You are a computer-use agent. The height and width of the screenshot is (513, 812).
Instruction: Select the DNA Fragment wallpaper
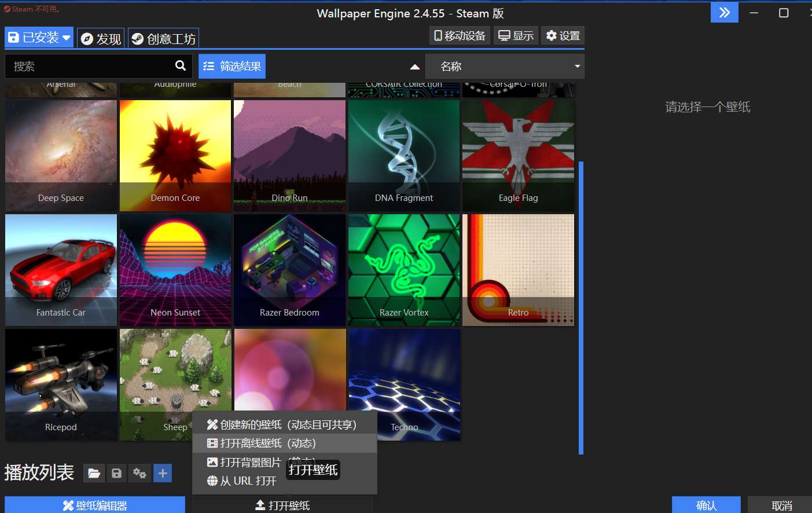(x=404, y=156)
